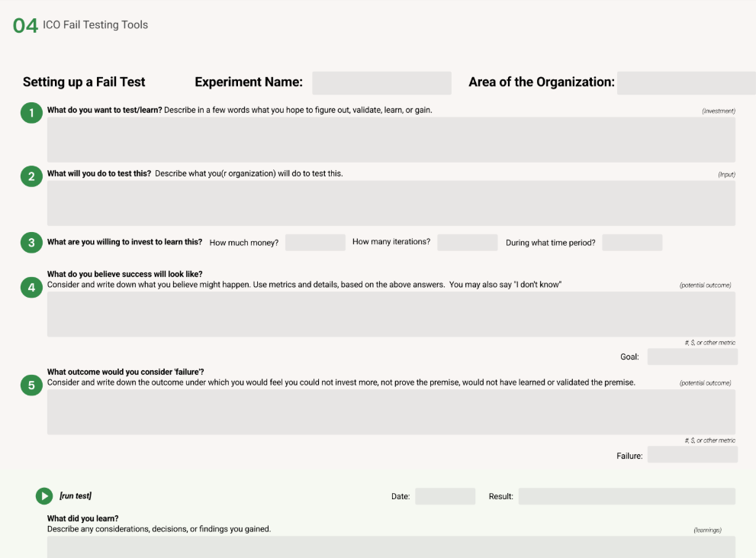The image size is (756, 558).
Task: Click the 'What do you want to test/learn' text area
Action: point(391,140)
